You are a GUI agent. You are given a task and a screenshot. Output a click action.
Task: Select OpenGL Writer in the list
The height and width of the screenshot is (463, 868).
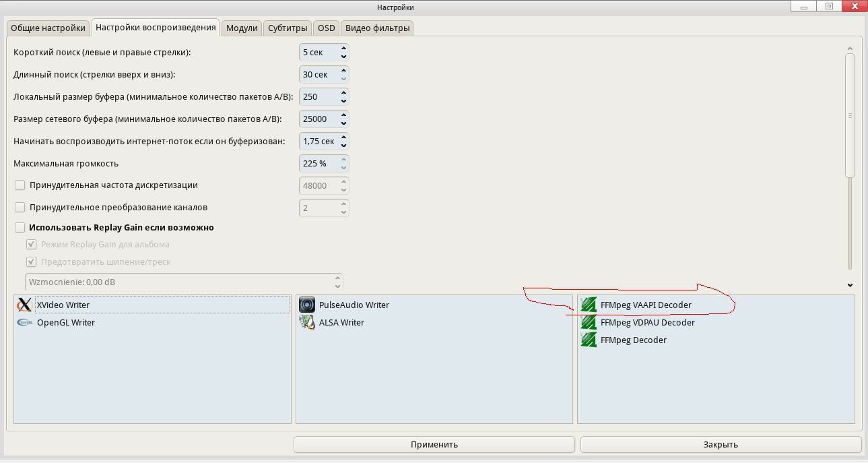coord(152,322)
